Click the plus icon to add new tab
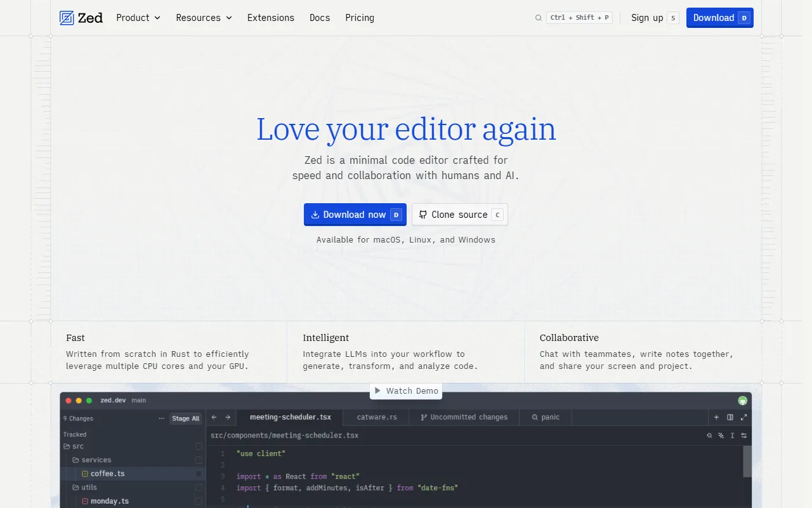The height and width of the screenshot is (508, 812). 716,417
